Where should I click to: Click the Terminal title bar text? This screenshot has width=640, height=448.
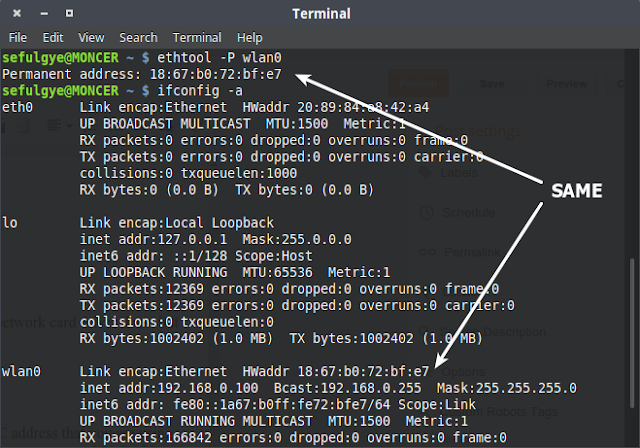[x=321, y=14]
